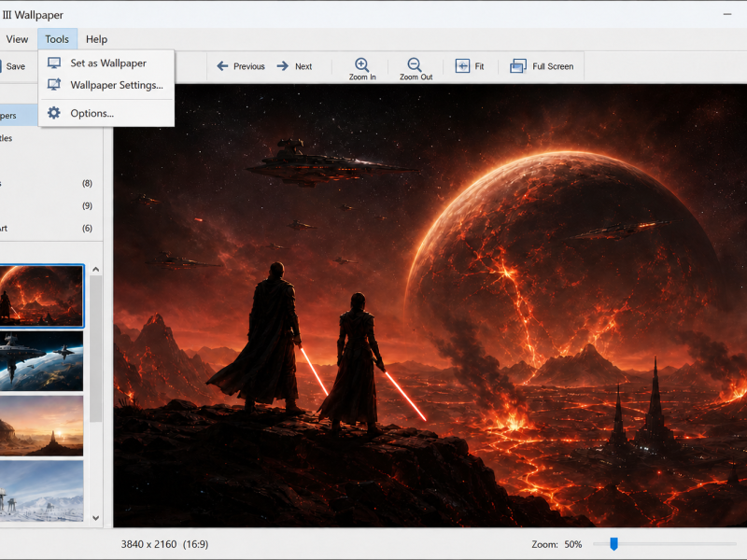Screen dimensions: 747x560
Task: Click the Zoom Out magnifier icon
Action: 415,64
